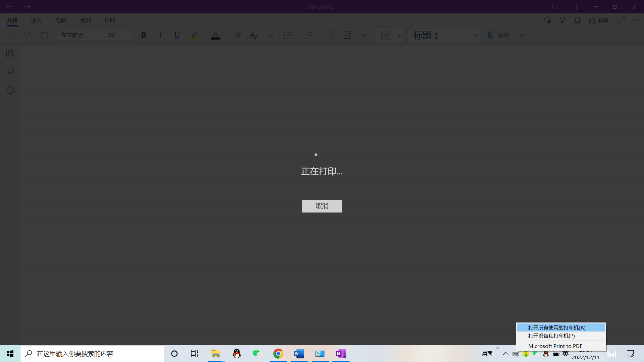Toggle underline formatting
The width and height of the screenshot is (644, 362).
click(177, 35)
